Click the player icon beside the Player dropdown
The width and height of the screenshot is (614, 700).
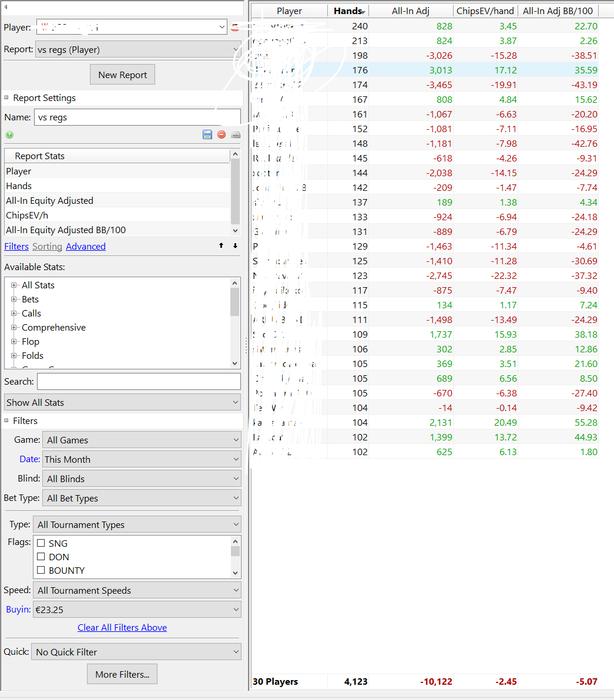pyautogui.click(x=235, y=28)
